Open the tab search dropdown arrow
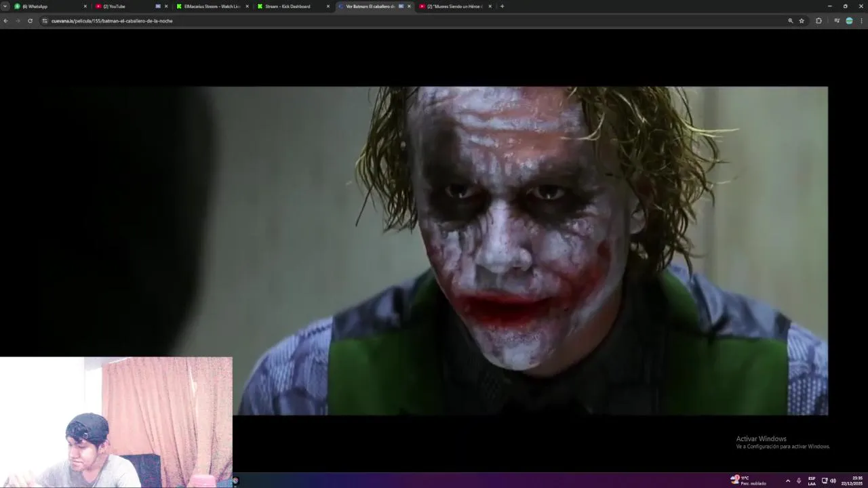 [x=5, y=6]
